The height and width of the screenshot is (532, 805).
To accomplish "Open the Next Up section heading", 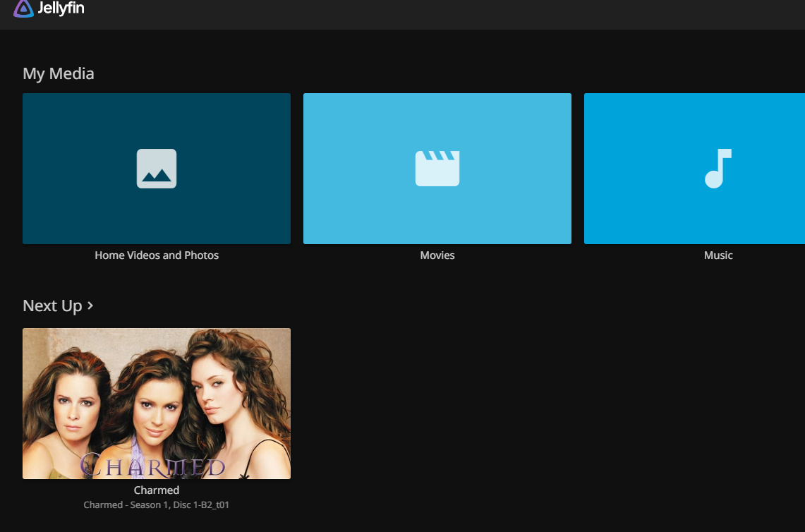I will pos(52,306).
